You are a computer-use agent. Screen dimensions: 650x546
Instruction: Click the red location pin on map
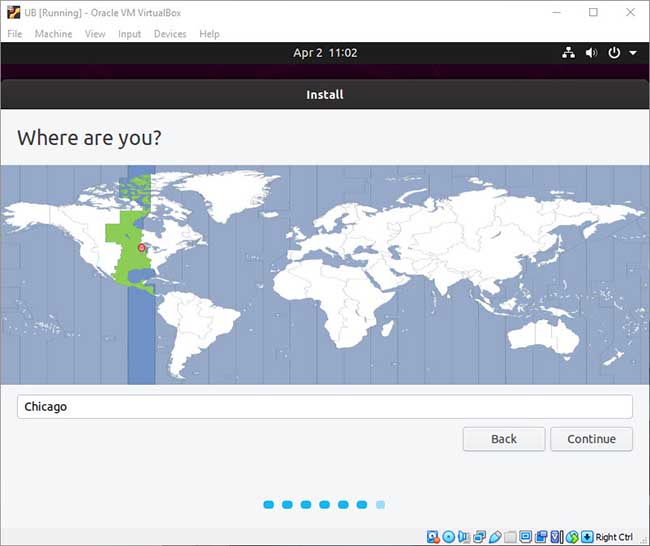coord(141,248)
